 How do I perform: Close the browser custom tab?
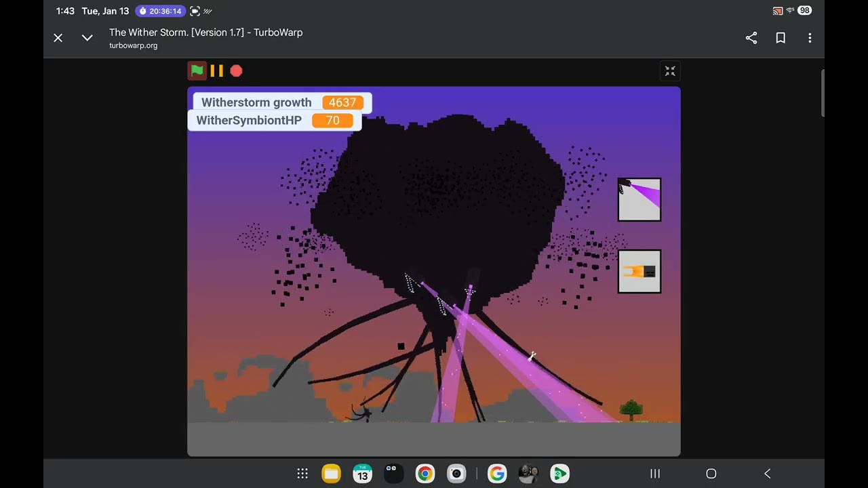[58, 38]
